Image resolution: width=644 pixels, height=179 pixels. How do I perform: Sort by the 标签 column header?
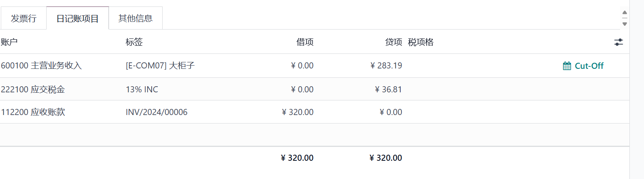(x=134, y=42)
